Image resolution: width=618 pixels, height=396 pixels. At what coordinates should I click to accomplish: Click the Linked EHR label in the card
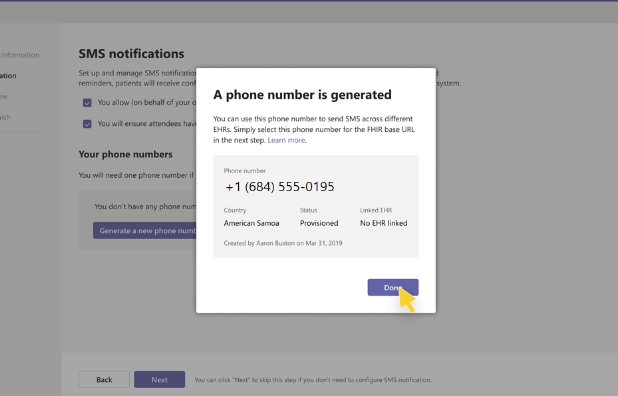click(376, 210)
